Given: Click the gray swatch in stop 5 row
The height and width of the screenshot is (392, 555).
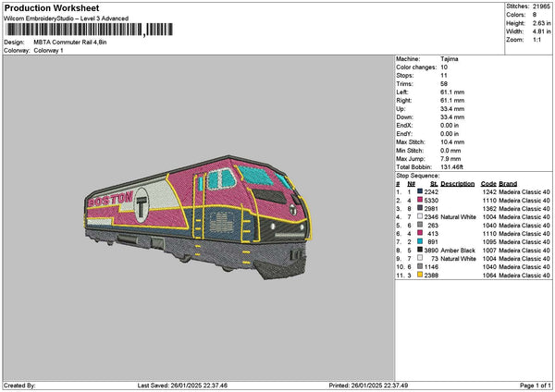Looking at the screenshot, I should coord(421,225).
